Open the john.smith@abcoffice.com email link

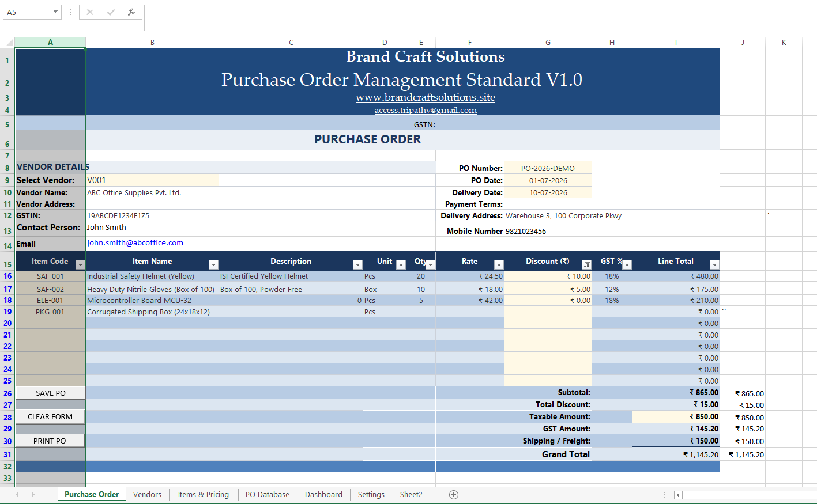(x=135, y=243)
